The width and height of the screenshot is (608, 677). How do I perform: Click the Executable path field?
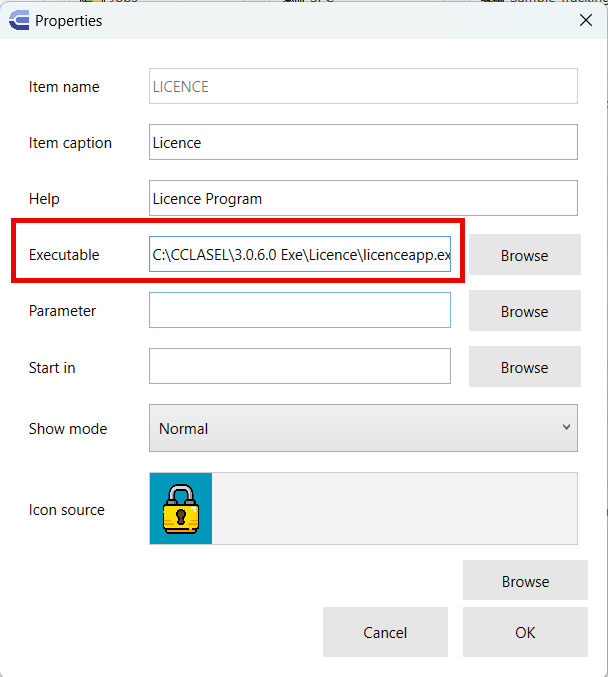[300, 254]
